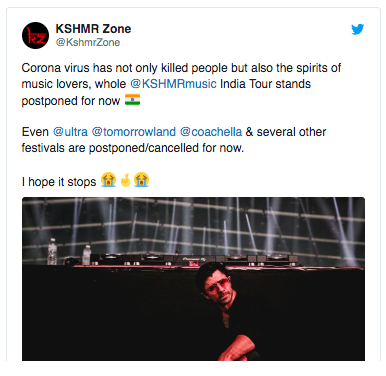Visit the @KshmrZone handle link
Image resolution: width=386 pixels, height=376 pixels.
pos(88,42)
